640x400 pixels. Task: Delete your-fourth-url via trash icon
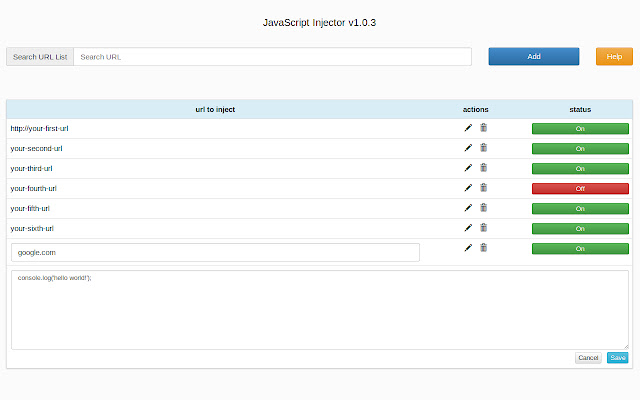point(483,188)
